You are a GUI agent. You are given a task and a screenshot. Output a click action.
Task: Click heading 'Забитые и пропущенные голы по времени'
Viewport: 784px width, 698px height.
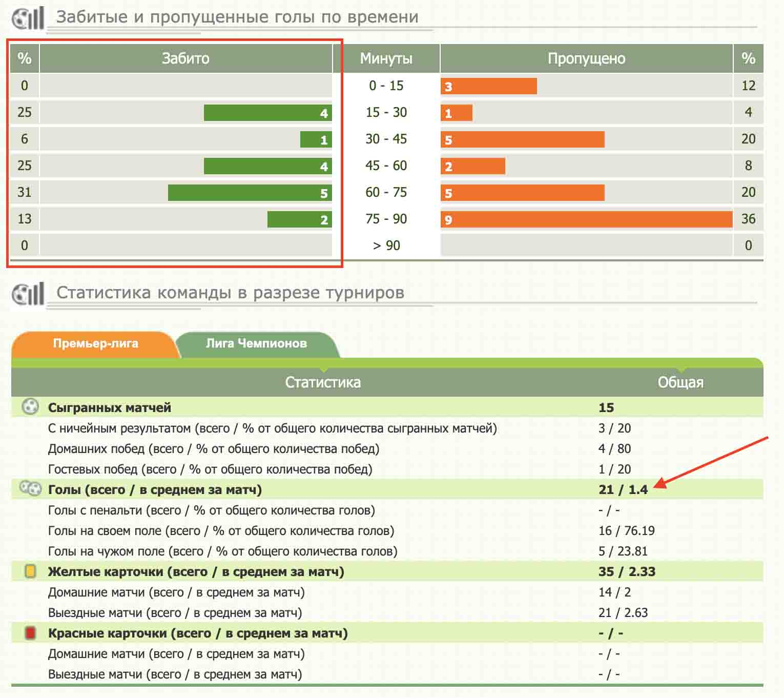pyautogui.click(x=237, y=17)
